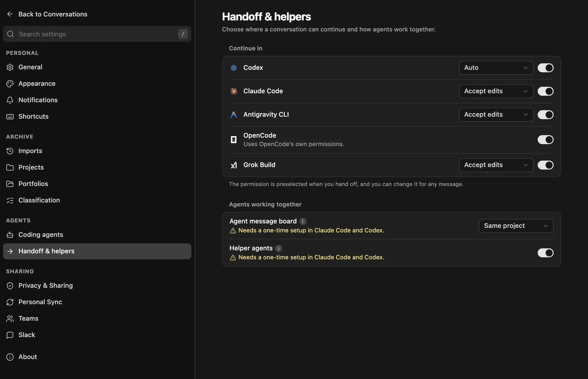The width and height of the screenshot is (588, 379).
Task: Click the info icon beside Helper agents
Action: (x=279, y=248)
